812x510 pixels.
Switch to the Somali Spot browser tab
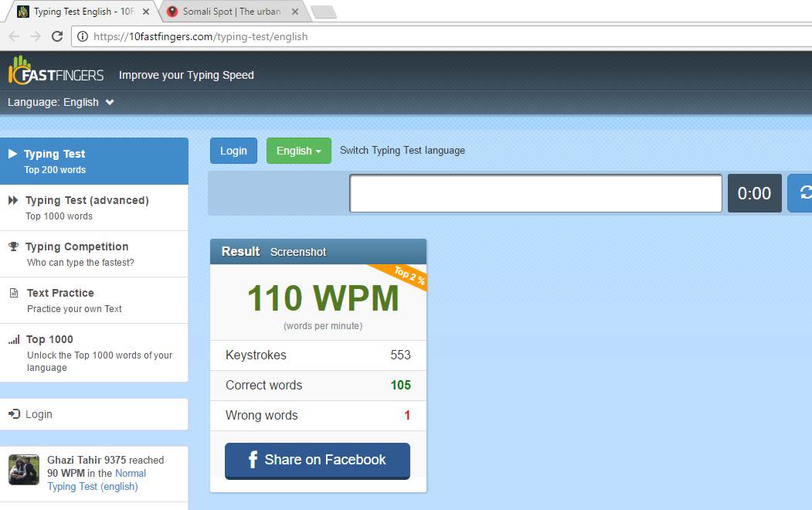[x=229, y=12]
